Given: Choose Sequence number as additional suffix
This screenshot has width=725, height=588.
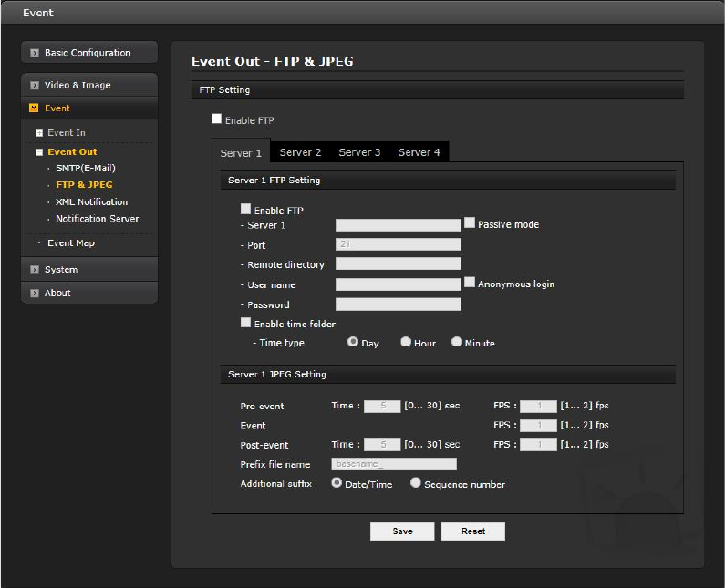Looking at the screenshot, I should (x=416, y=483).
